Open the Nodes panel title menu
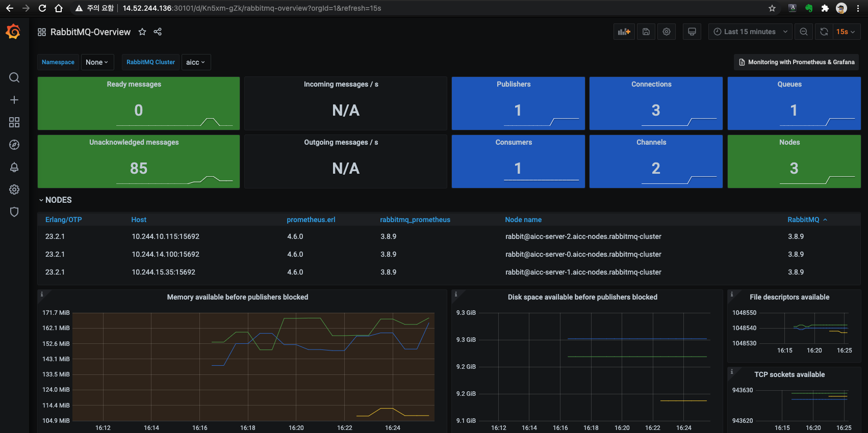 point(789,142)
